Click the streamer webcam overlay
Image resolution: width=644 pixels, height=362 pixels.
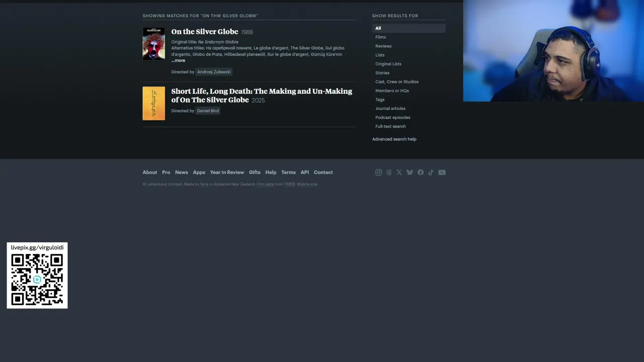pyautogui.click(x=553, y=51)
